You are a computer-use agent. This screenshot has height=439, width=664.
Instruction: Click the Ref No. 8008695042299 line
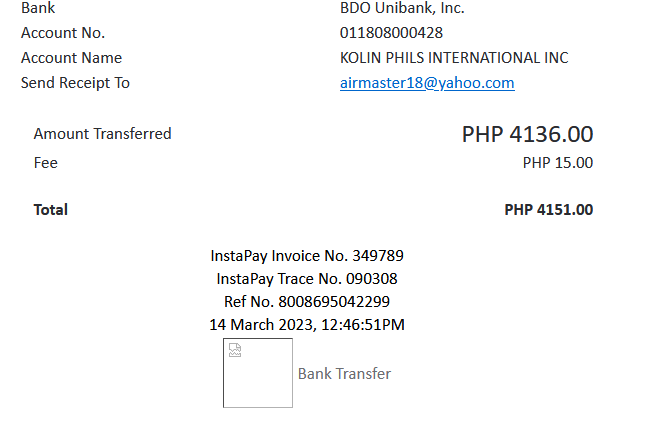(x=307, y=301)
